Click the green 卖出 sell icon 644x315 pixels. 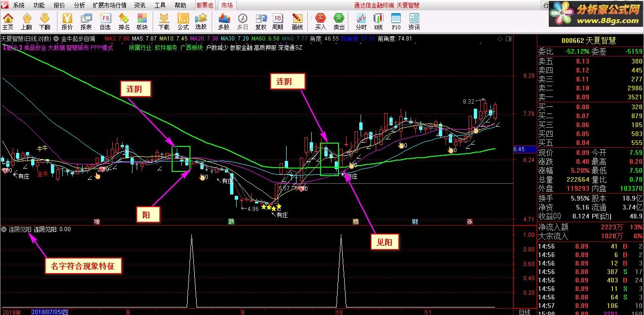tap(339, 22)
